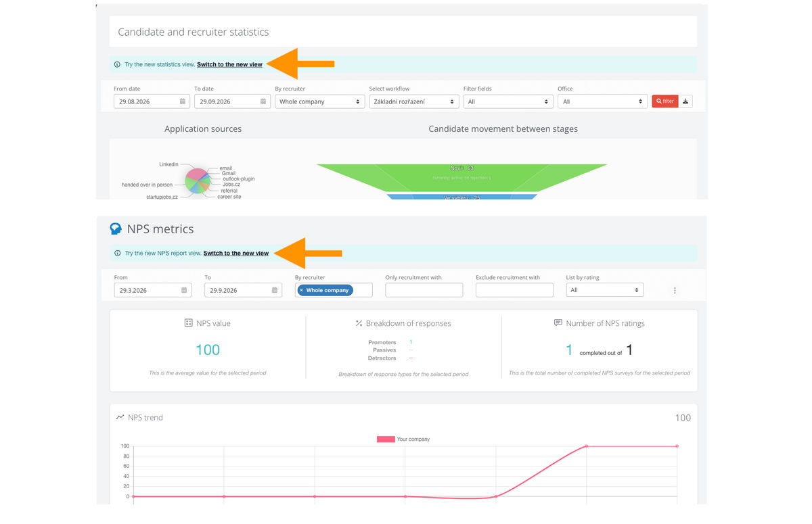Click the Promoters count 1

point(411,342)
